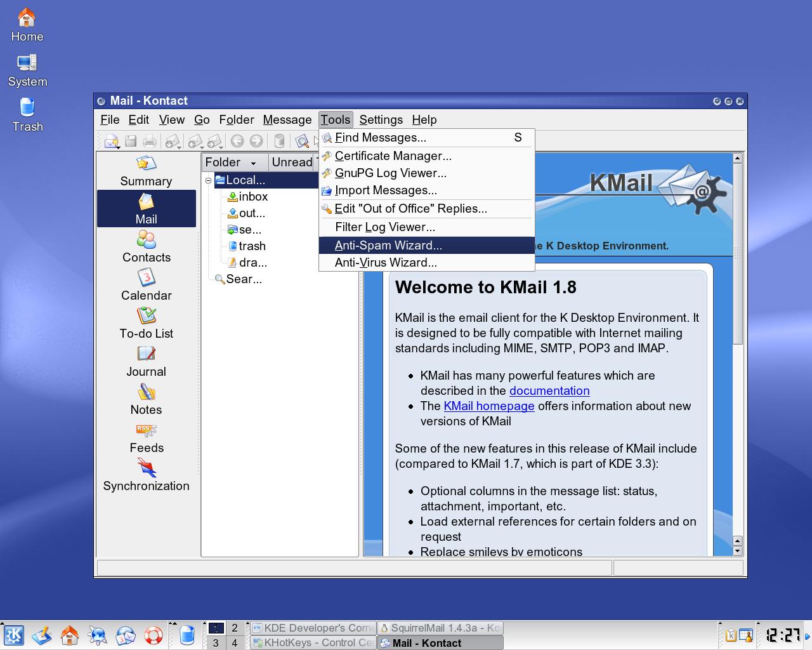Launch the Anti-Spam Wizard
Image resolution: width=812 pixels, height=650 pixels.
click(x=427, y=246)
